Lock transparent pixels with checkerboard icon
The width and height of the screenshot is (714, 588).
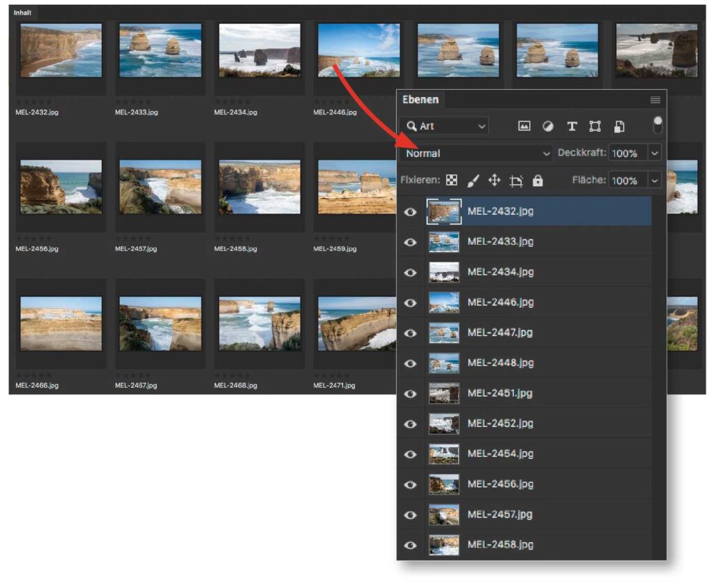[452, 181]
